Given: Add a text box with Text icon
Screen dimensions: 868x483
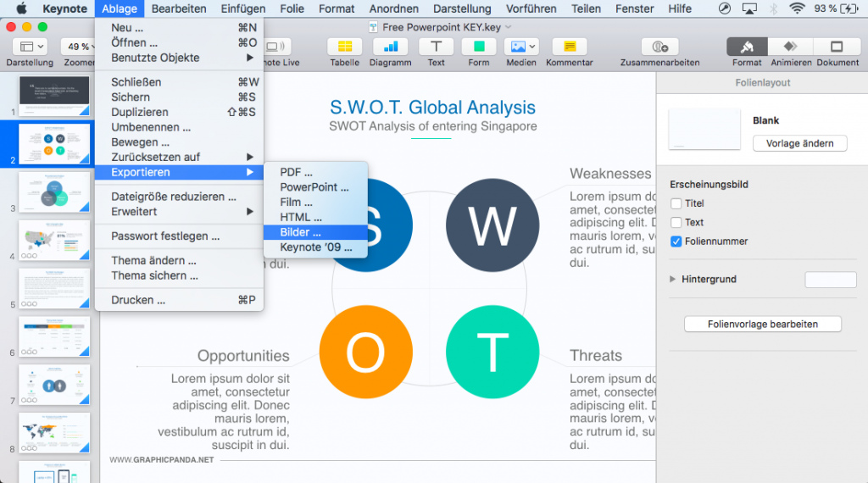Looking at the screenshot, I should (x=437, y=47).
